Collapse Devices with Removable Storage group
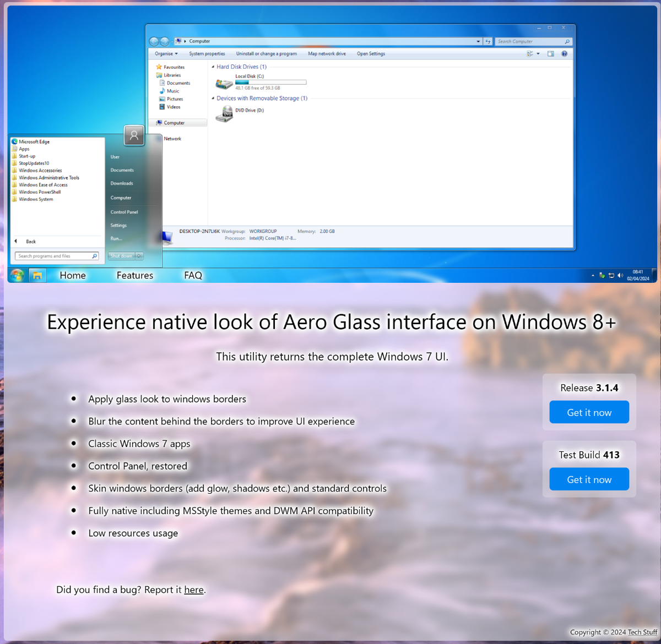This screenshot has width=661, height=644. (213, 99)
